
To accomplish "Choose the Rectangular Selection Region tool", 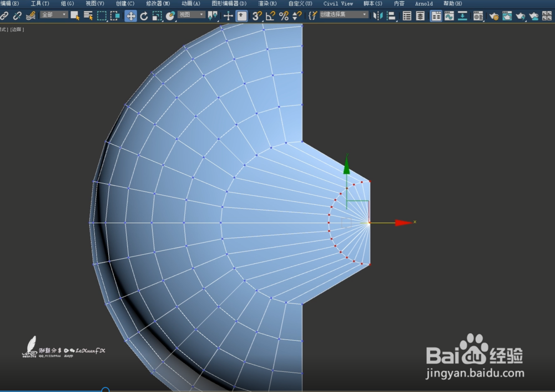I will coord(102,16).
